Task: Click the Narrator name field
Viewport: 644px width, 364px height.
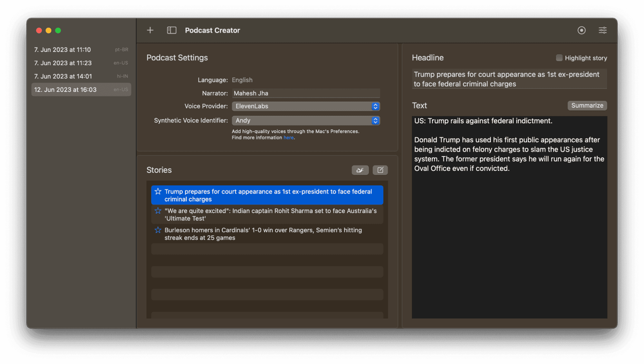Action: coord(306,93)
